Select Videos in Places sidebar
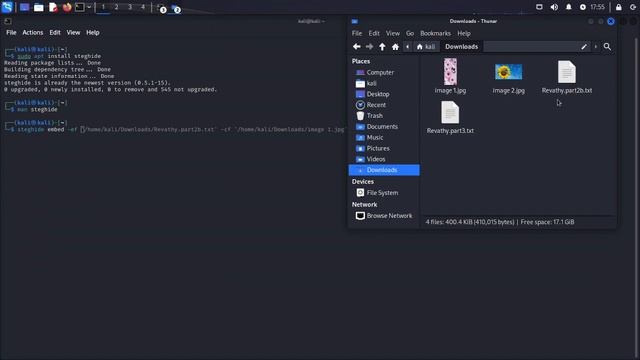Viewport: 640px width, 360px height. pyautogui.click(x=384, y=159)
